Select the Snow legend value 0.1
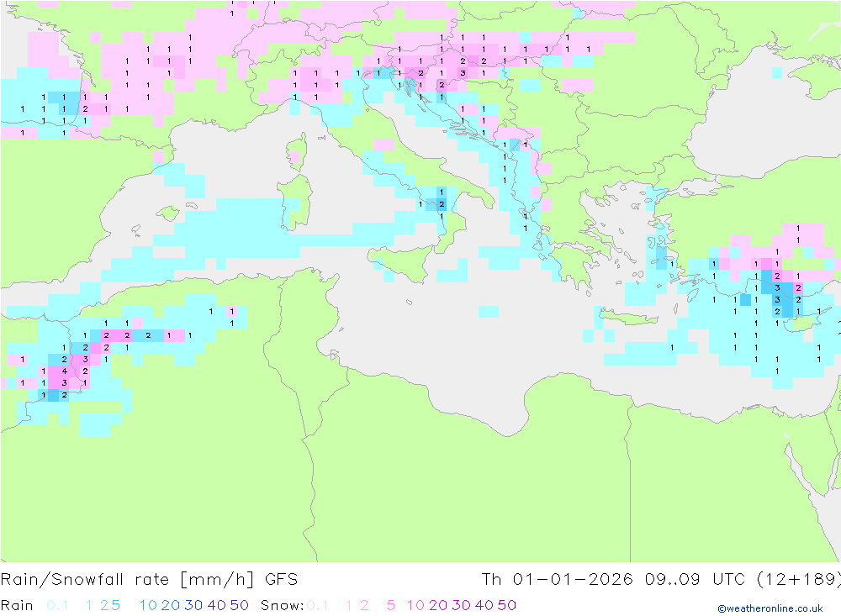 click(318, 605)
